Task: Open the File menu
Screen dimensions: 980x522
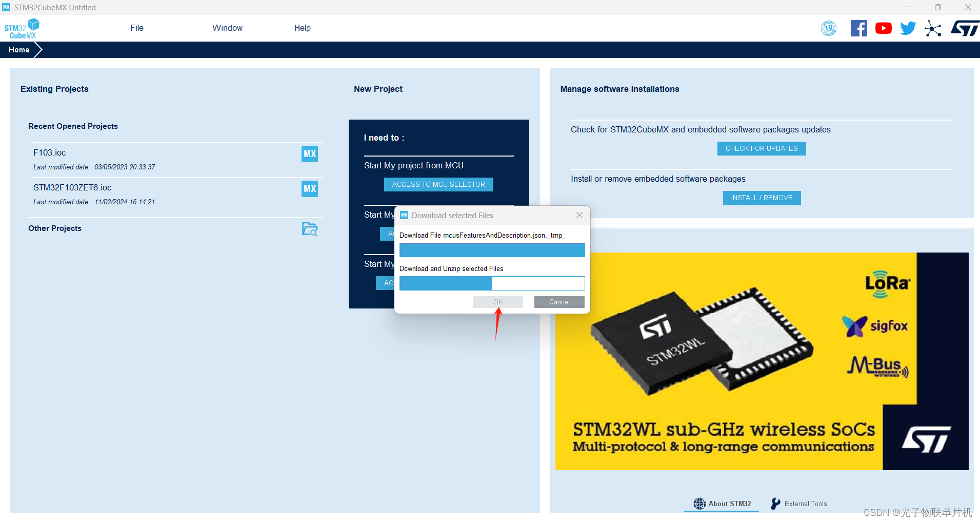Action: [x=137, y=28]
